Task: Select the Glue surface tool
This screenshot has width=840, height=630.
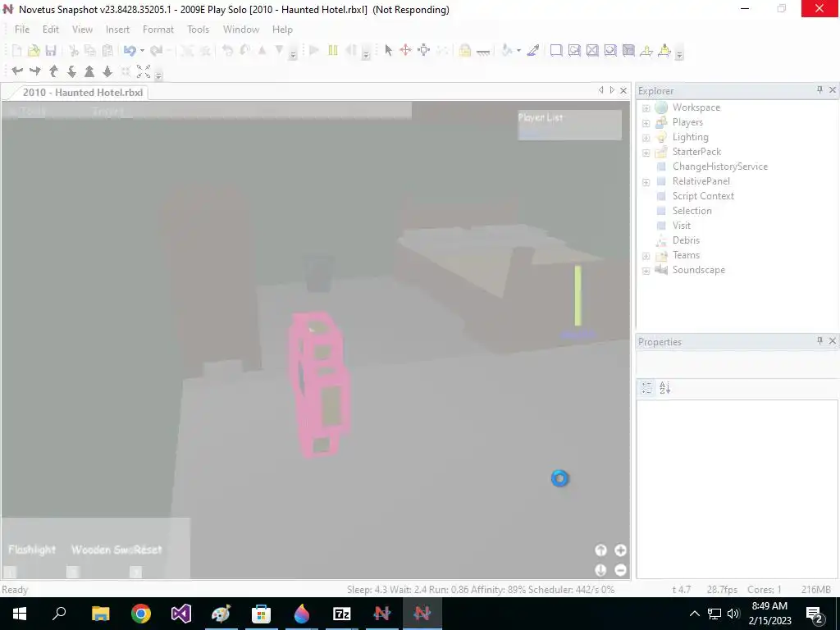Action: click(x=574, y=50)
